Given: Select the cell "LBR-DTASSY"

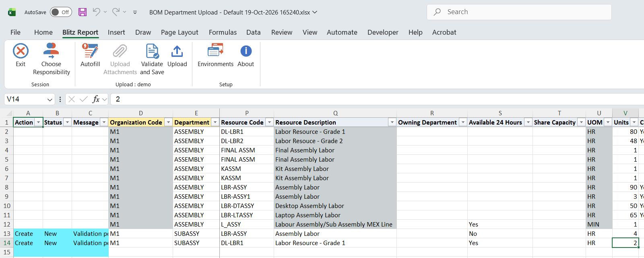Looking at the screenshot, I should coord(247,206).
